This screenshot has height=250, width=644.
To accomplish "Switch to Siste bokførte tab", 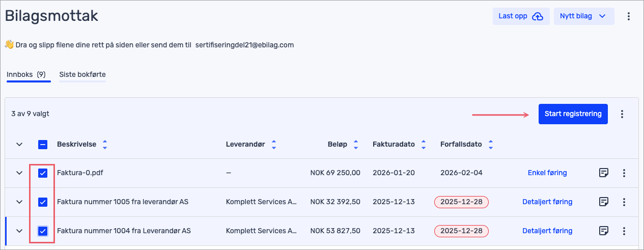I will [x=82, y=74].
